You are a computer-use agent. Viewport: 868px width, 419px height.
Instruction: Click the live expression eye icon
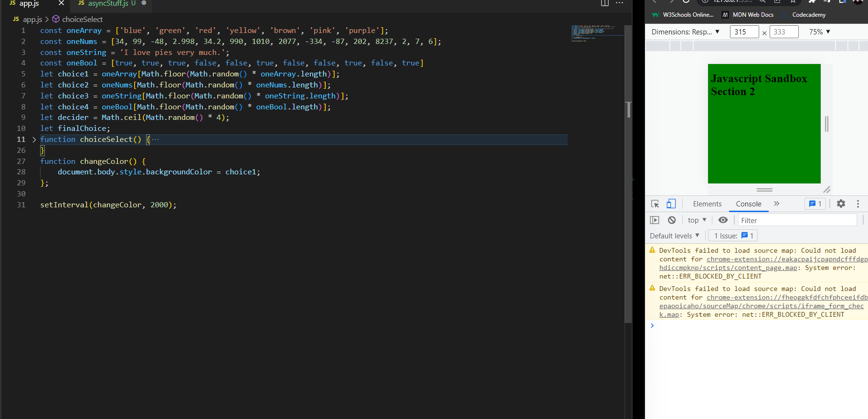pyautogui.click(x=723, y=220)
